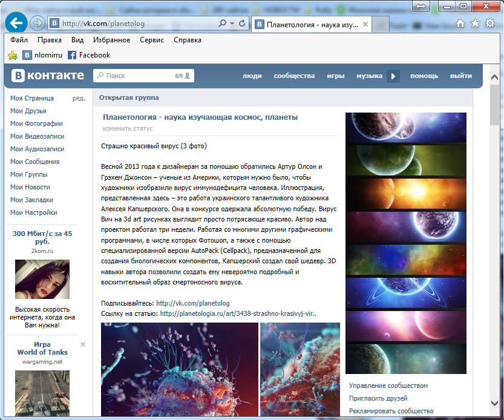This screenshot has width=504, height=420.
Task: Open the Facebook bookmark
Action: [x=89, y=55]
